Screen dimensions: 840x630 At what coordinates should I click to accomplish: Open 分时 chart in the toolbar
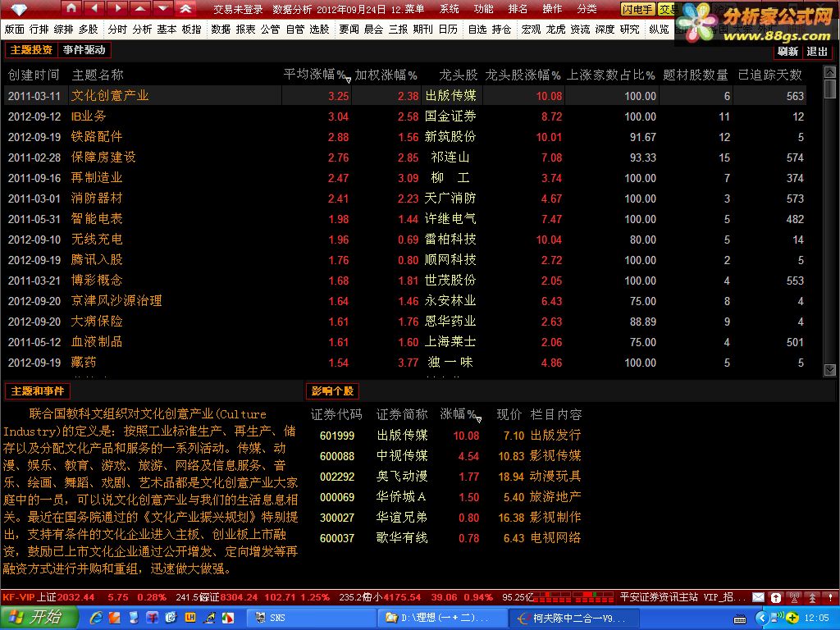tap(118, 30)
